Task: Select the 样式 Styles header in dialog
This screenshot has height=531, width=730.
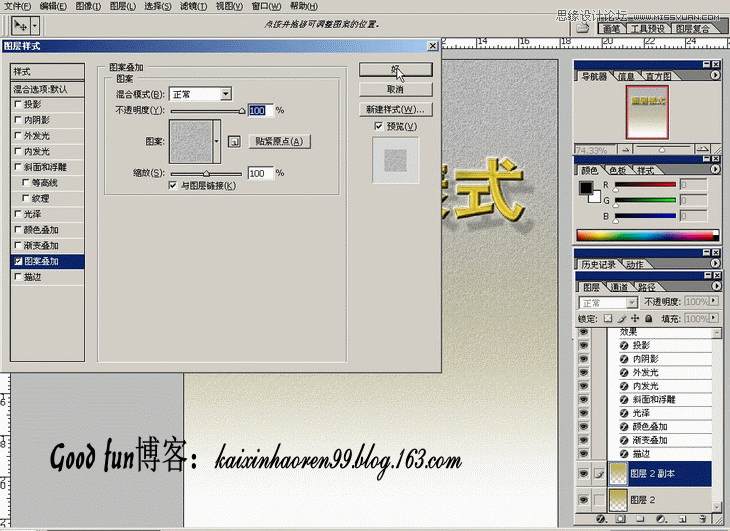Action: click(x=47, y=71)
